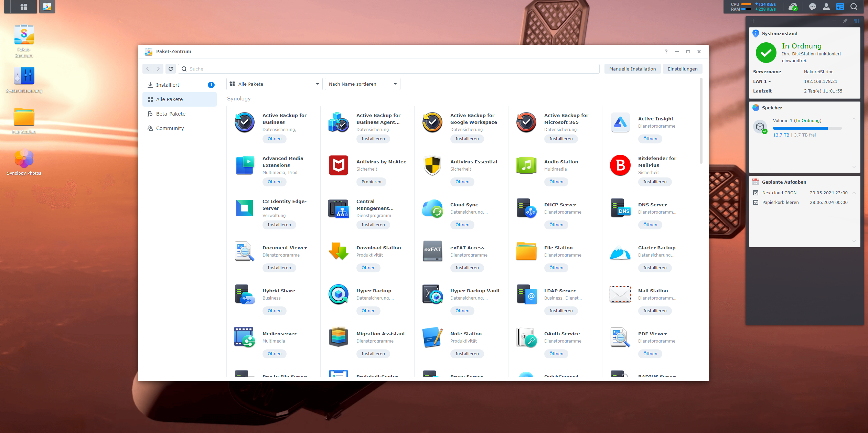Image resolution: width=868 pixels, height=433 pixels.
Task: Open notifications speech bubble icon
Action: [812, 7]
